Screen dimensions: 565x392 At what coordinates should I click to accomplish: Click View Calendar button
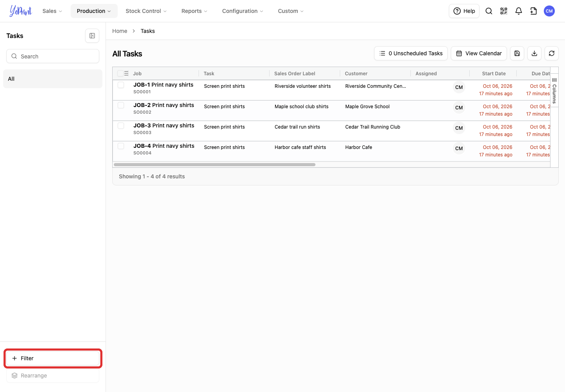[479, 53]
